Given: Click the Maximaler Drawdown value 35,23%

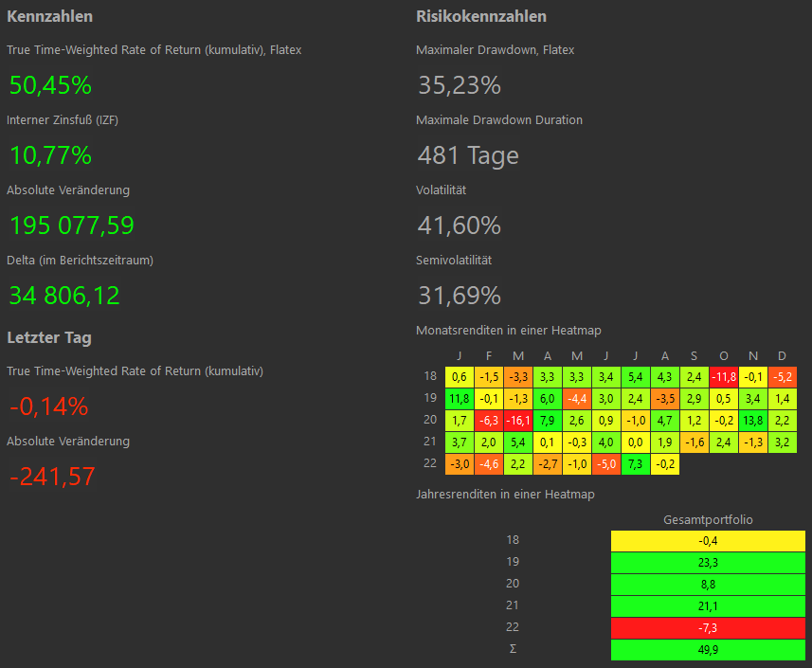Looking at the screenshot, I should (x=459, y=85).
